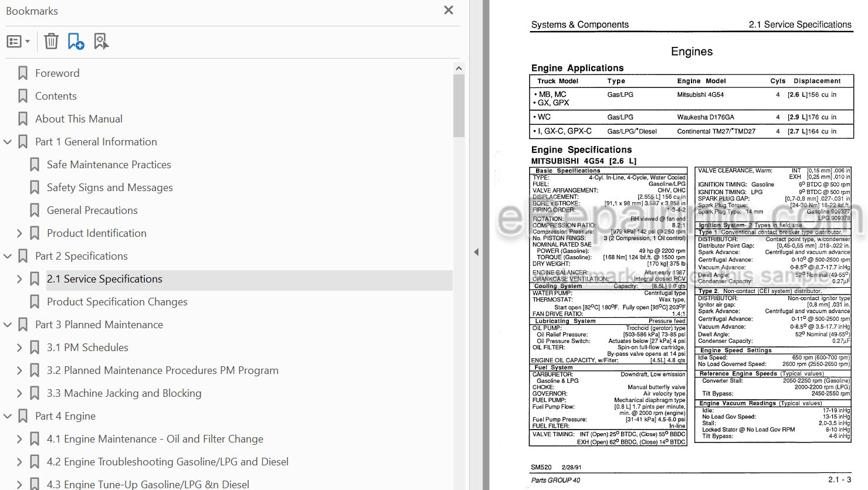Click scrollbar up arrow in bookmarks panel
This screenshot has height=490, width=868.
[x=459, y=68]
